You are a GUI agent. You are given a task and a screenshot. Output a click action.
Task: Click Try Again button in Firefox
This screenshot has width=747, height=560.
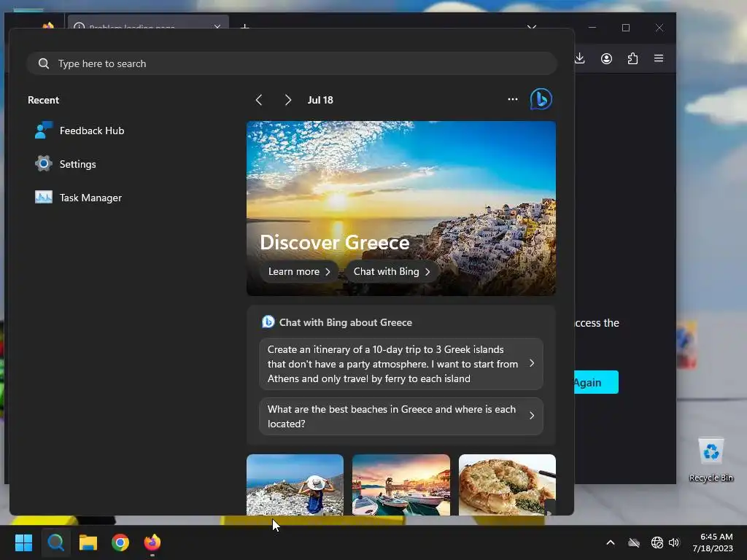pyautogui.click(x=597, y=382)
